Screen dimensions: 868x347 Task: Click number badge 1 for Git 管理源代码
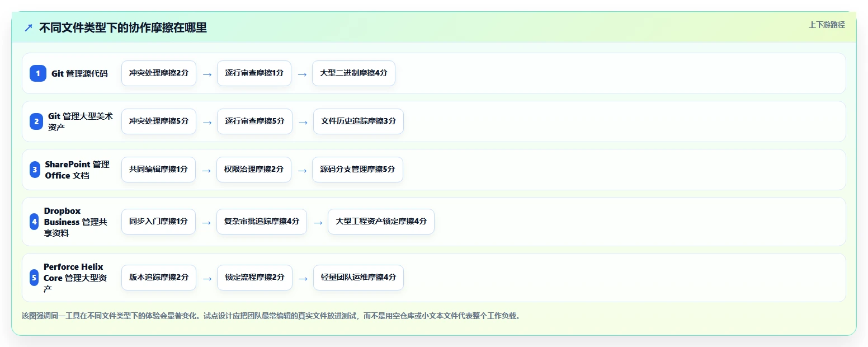pyautogui.click(x=38, y=73)
